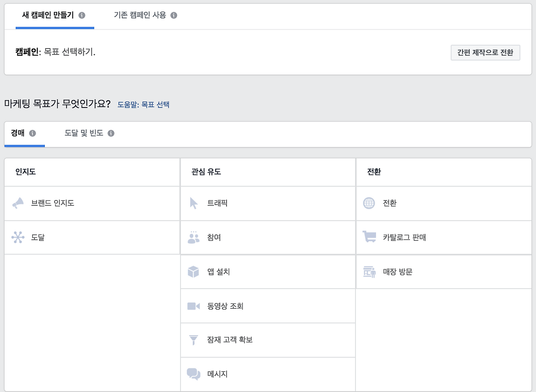Open the 도움말: 목표 선택 help link
The width and height of the screenshot is (536, 392).
click(143, 104)
